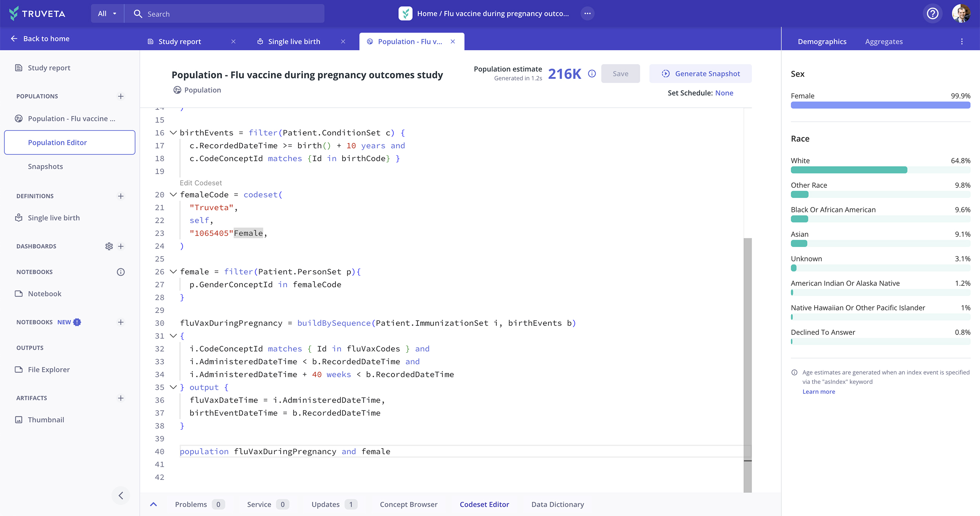Open the Data Dictionary tab
Image resolution: width=980 pixels, height=516 pixels.
click(557, 504)
